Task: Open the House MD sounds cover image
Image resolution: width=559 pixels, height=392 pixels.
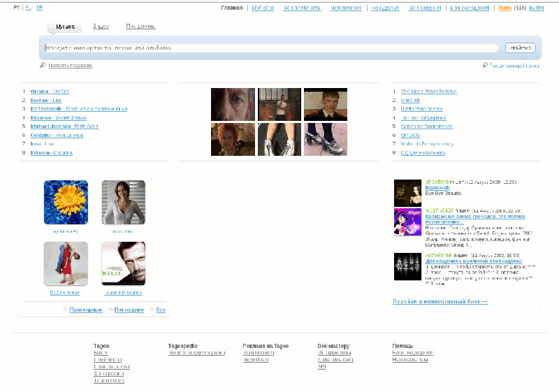Action: pos(124,263)
